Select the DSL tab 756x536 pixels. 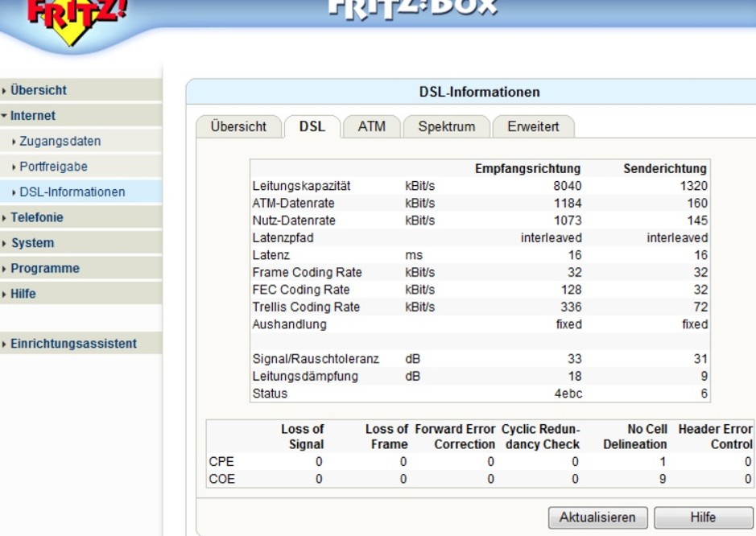tap(312, 126)
